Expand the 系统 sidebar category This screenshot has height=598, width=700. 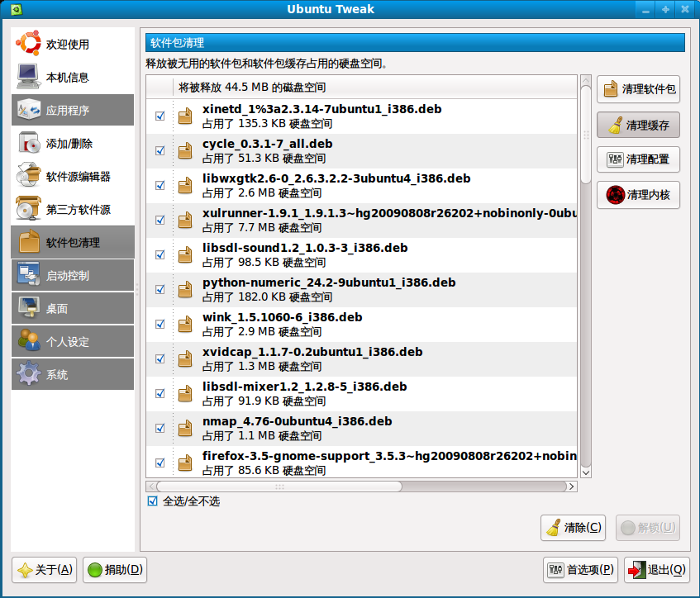pyautogui.click(x=73, y=374)
